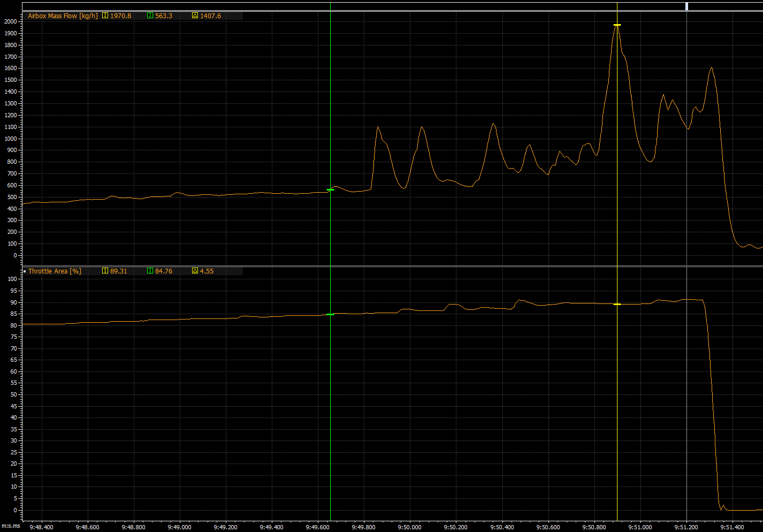Click the Airbox Mass Flow channel label
The width and height of the screenshot is (763, 532).
click(x=63, y=16)
